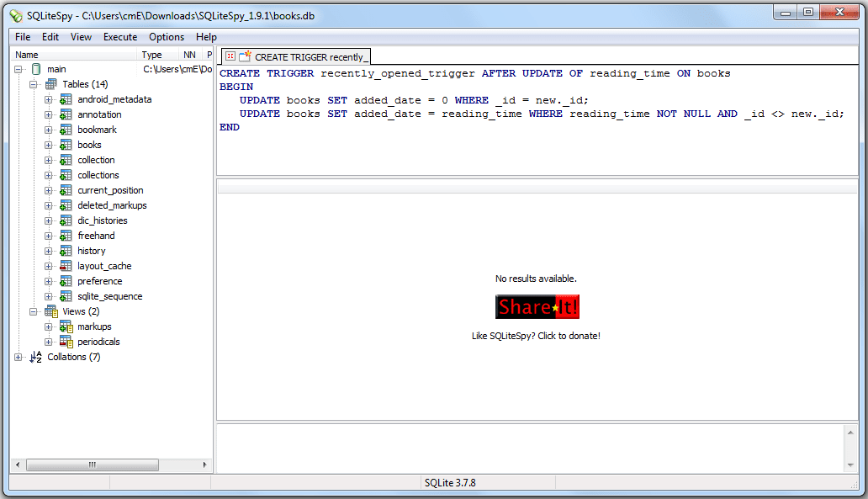The width and height of the screenshot is (868, 499).
Task: Collapse the Views (2) node
Action: coord(33,312)
